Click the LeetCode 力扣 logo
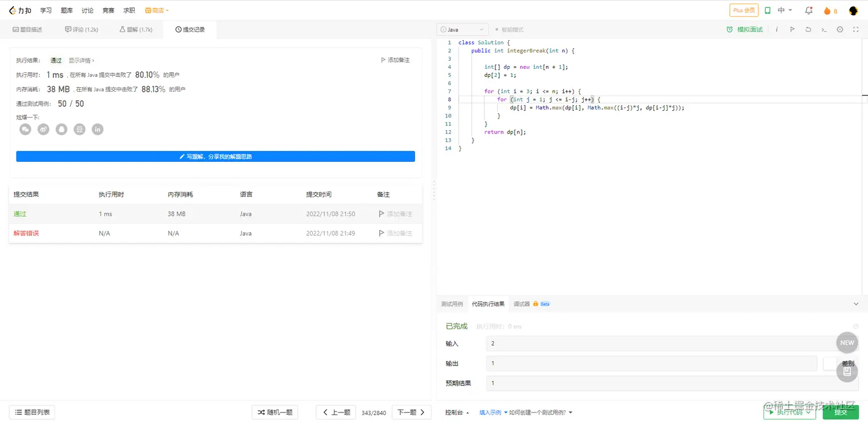868x424 pixels. point(20,10)
